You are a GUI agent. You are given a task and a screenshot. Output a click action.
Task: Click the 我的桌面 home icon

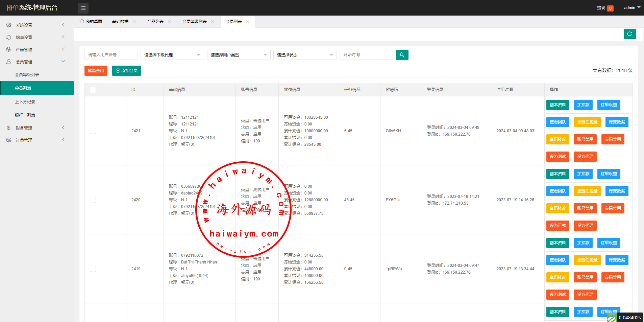[x=82, y=21]
